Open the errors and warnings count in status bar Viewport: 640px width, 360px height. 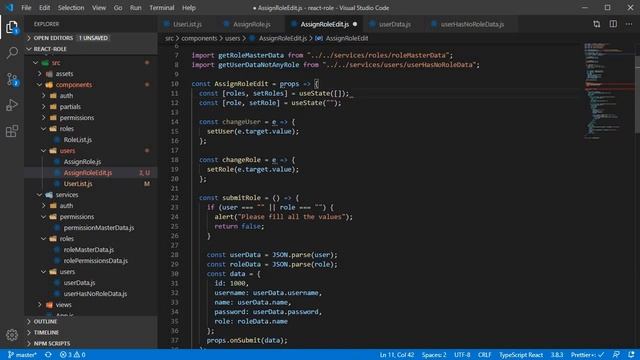coord(73,355)
